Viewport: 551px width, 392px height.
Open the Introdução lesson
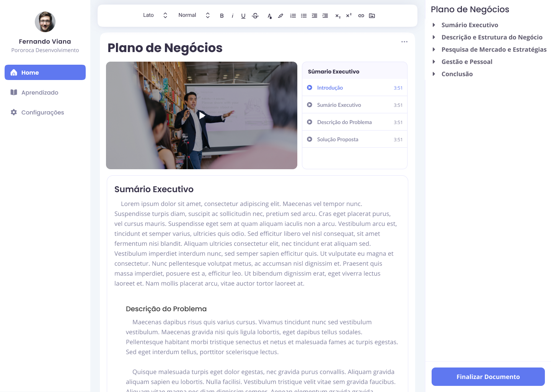click(355, 88)
